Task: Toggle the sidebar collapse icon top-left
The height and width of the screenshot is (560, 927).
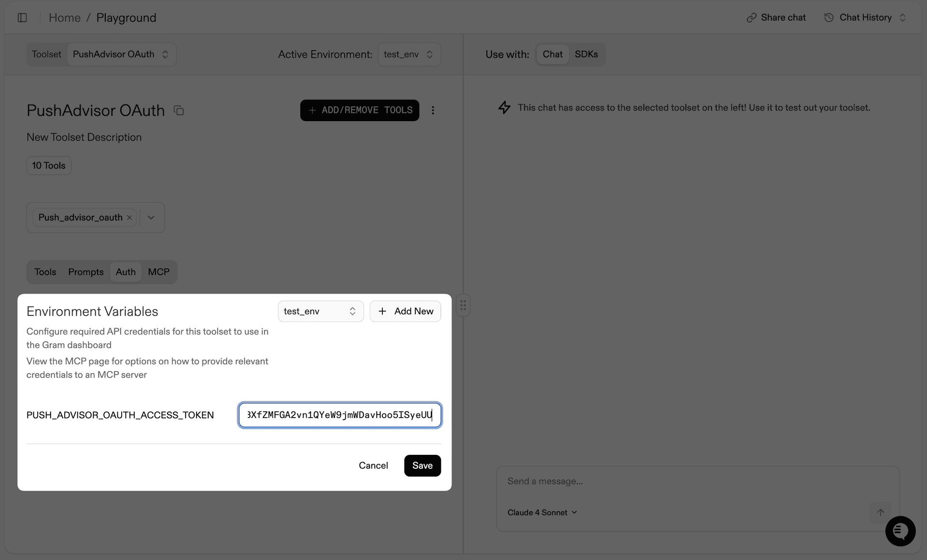Action: click(x=23, y=18)
